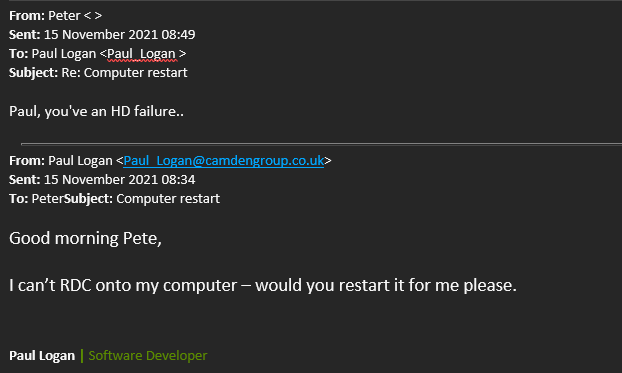Click the reply text about HD failure

[96, 112]
